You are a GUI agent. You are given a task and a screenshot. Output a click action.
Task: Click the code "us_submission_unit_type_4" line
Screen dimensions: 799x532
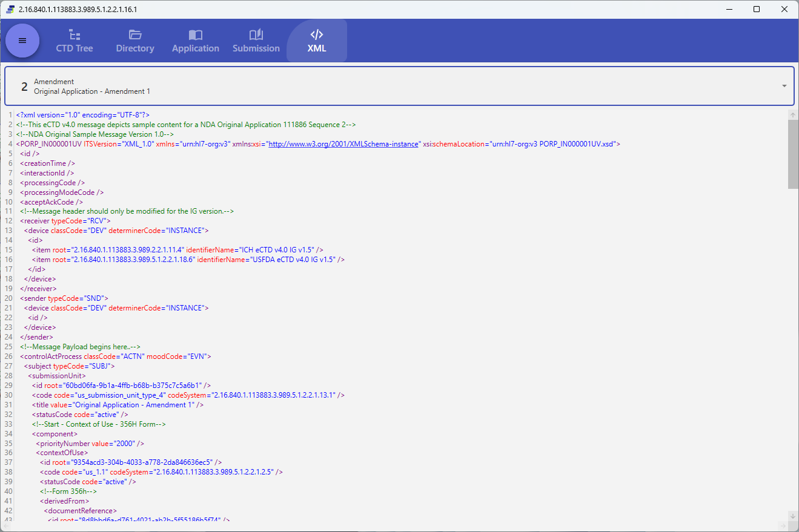(x=188, y=395)
